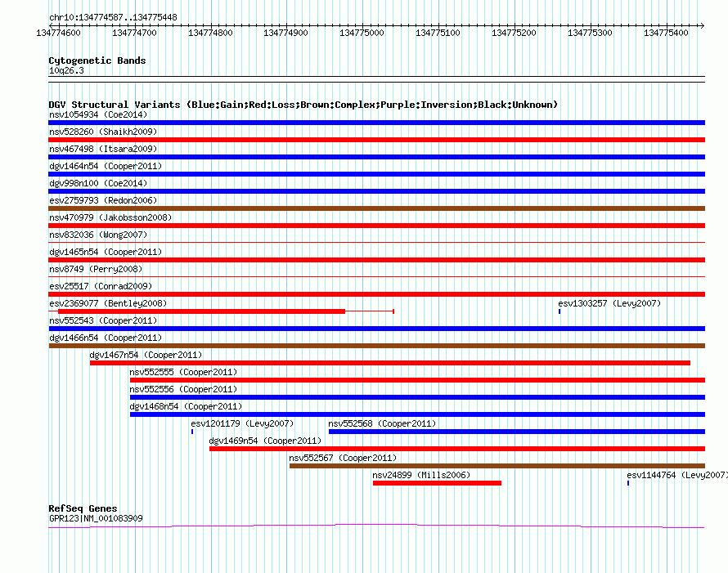Open the esv25517 (Conrad2009) variant label
The height and width of the screenshot is (573, 728).
(x=101, y=286)
